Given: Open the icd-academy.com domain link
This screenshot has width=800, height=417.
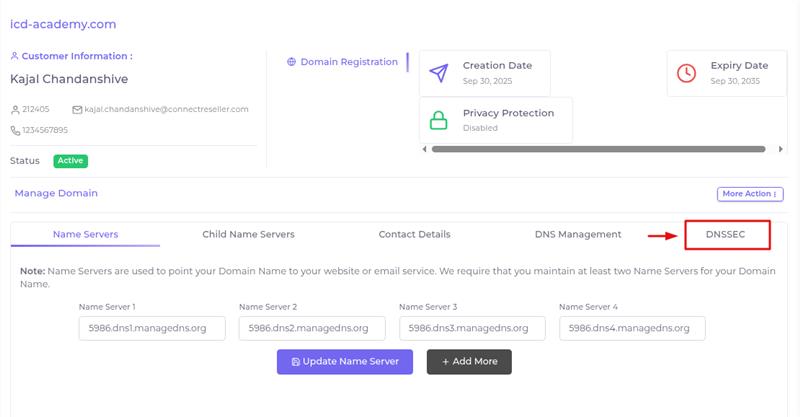Looking at the screenshot, I should (63, 24).
